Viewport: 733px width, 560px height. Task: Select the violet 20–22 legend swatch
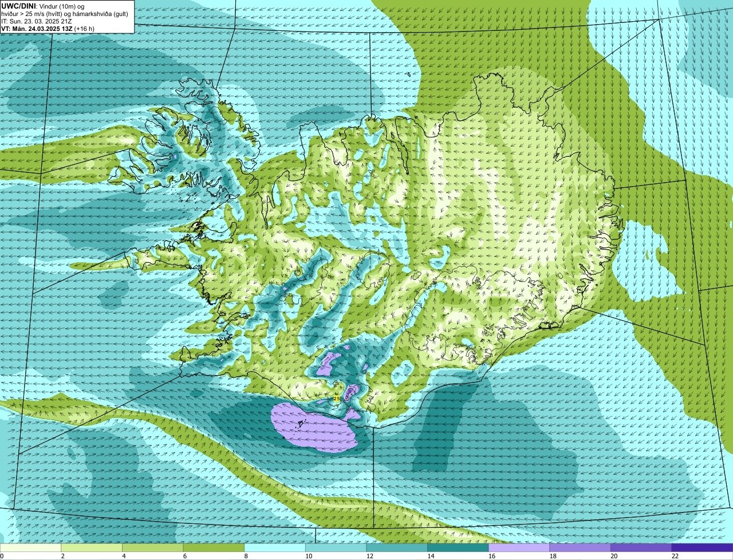pos(641,548)
